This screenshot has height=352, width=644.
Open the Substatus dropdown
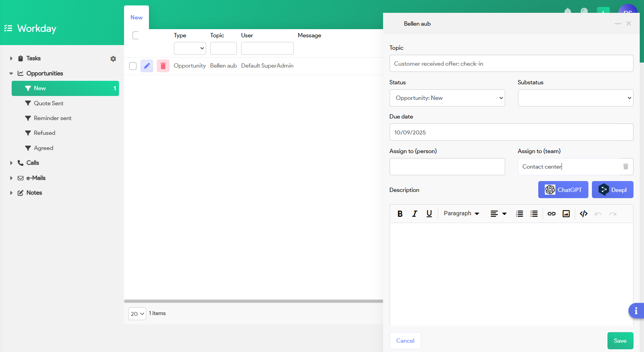(x=575, y=98)
